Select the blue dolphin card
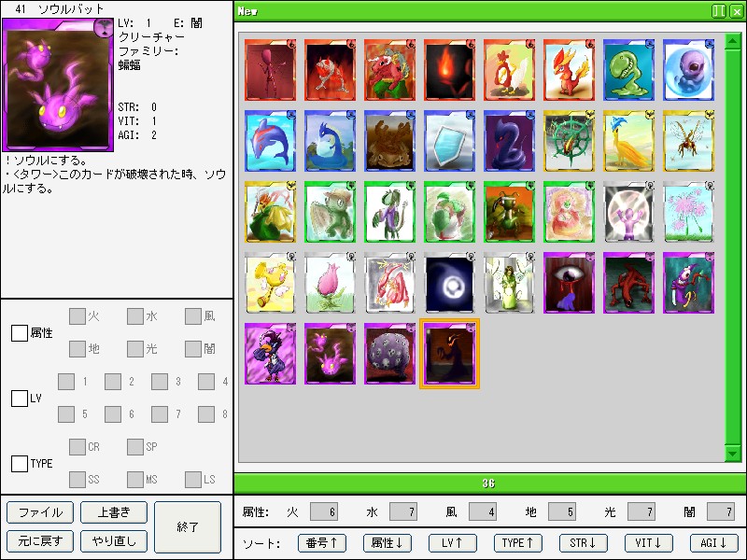747x560 pixels. pyautogui.click(x=270, y=141)
